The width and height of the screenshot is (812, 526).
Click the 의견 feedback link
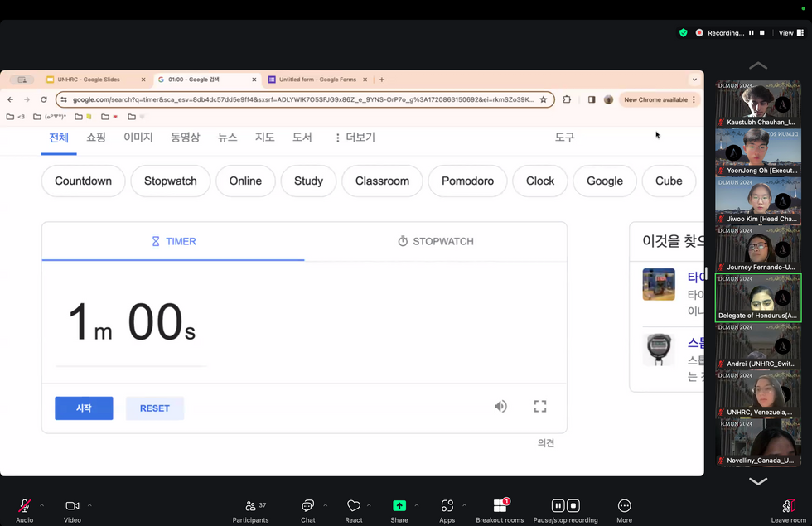pyautogui.click(x=546, y=442)
